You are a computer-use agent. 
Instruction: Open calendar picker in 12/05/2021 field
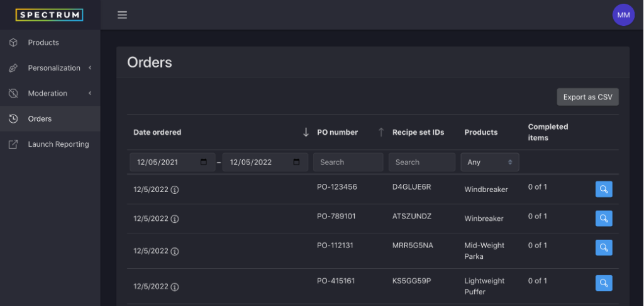pos(204,162)
